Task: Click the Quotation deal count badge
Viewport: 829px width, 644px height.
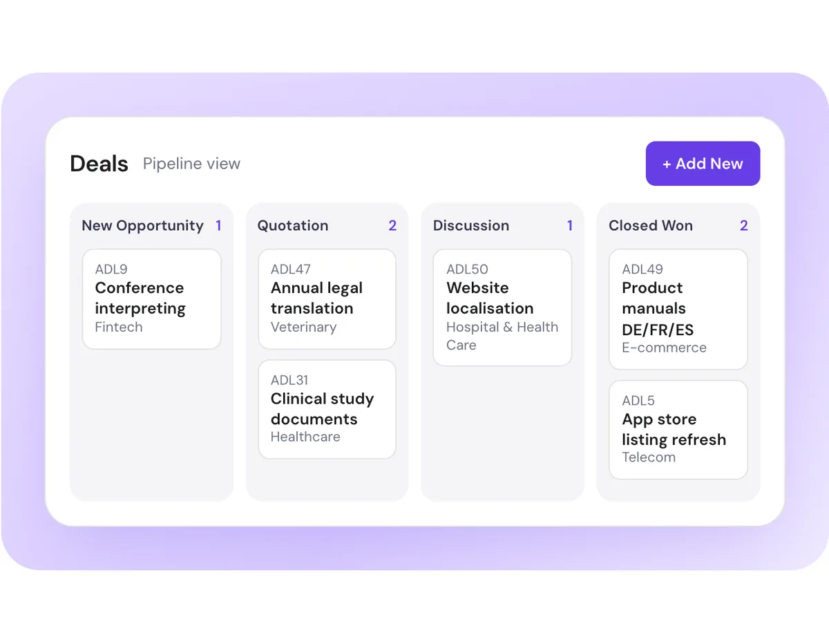Action: pyautogui.click(x=392, y=226)
